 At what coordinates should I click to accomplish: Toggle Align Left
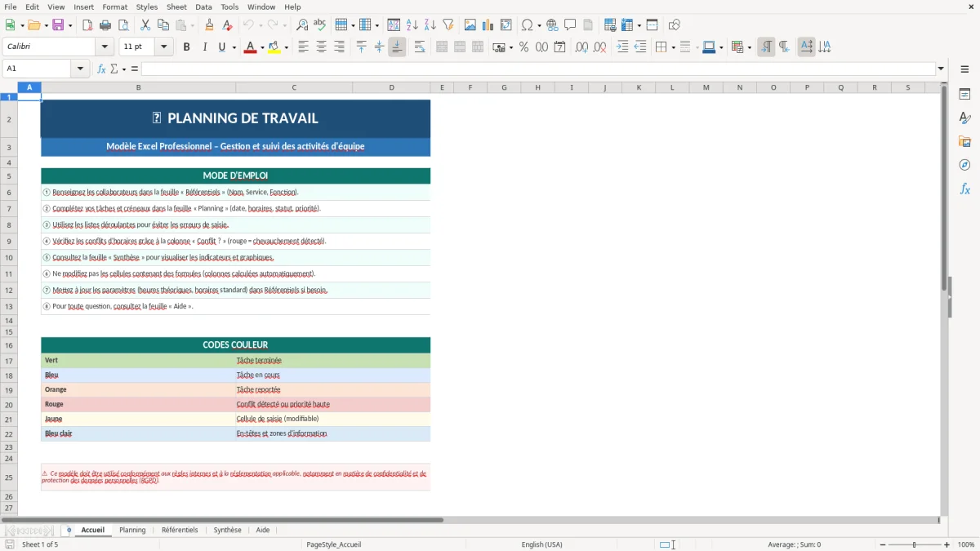click(303, 47)
